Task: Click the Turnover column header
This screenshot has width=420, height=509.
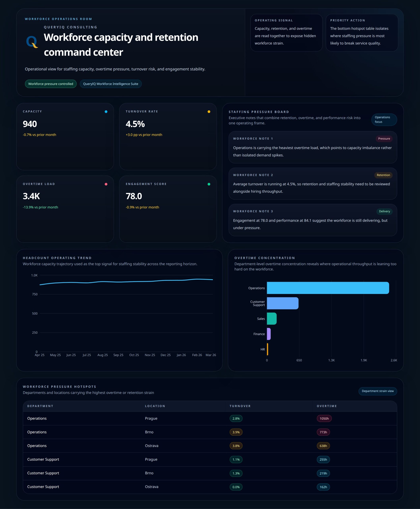Action: (x=240, y=406)
